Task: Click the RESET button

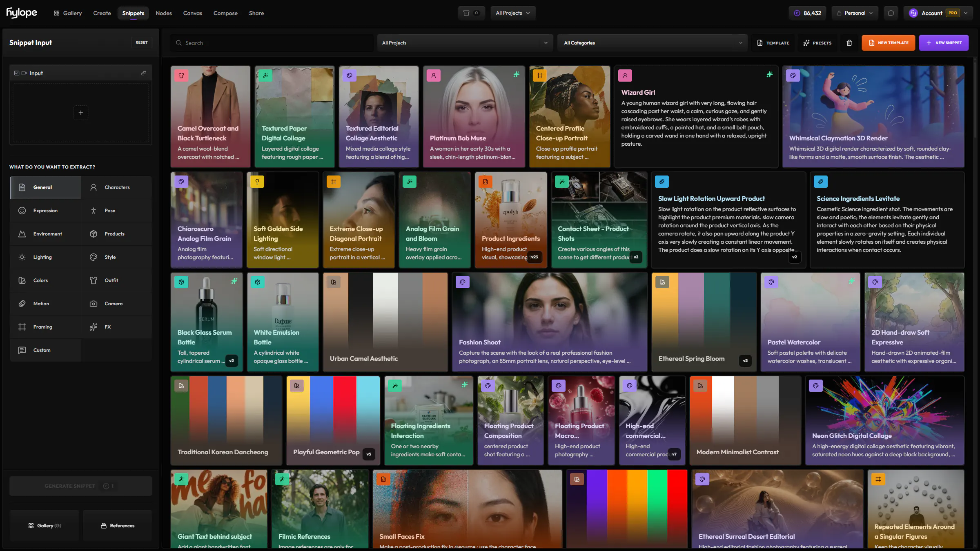Action: point(142,42)
